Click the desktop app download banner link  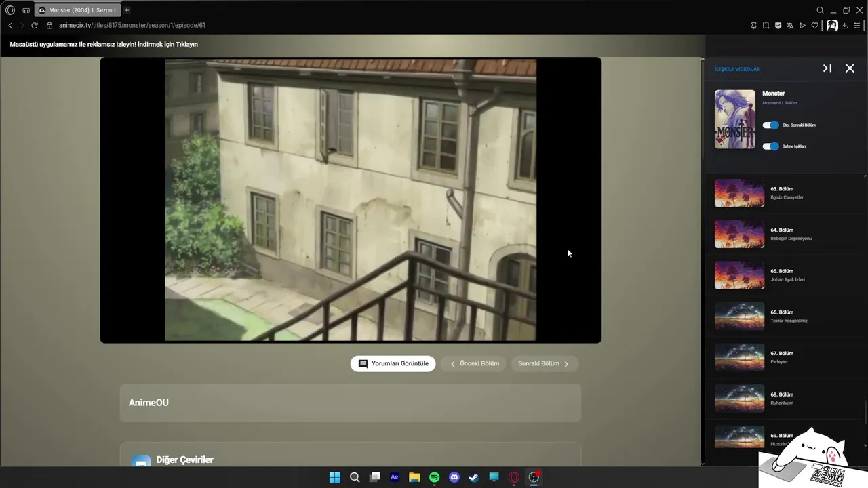click(x=104, y=45)
